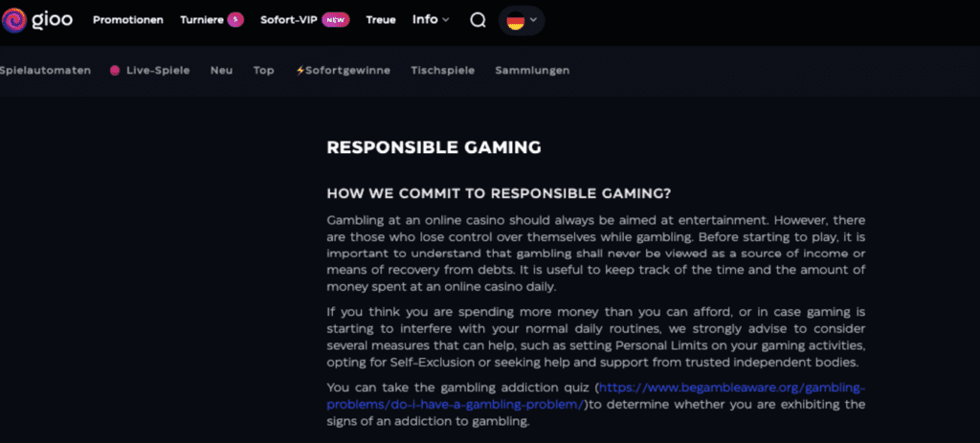The width and height of the screenshot is (980, 443).
Task: Switch to the Neu games tab
Action: [x=221, y=71]
